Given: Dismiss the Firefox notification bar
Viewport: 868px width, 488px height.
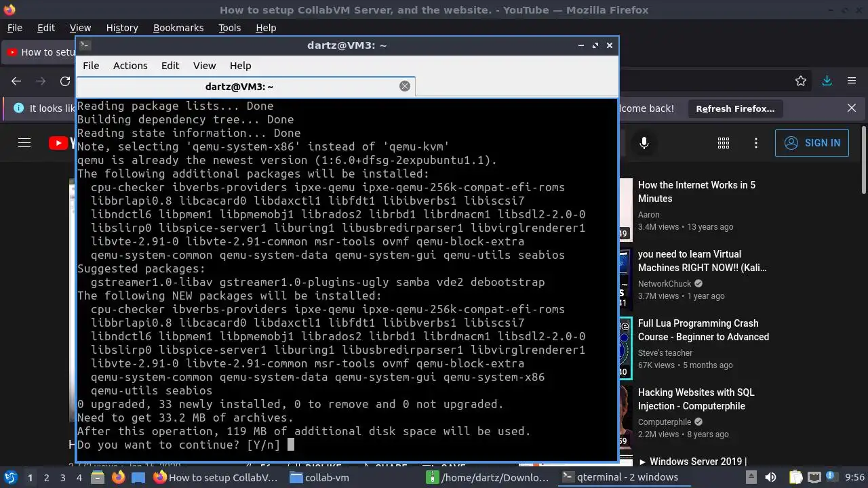Looking at the screenshot, I should 852,108.
